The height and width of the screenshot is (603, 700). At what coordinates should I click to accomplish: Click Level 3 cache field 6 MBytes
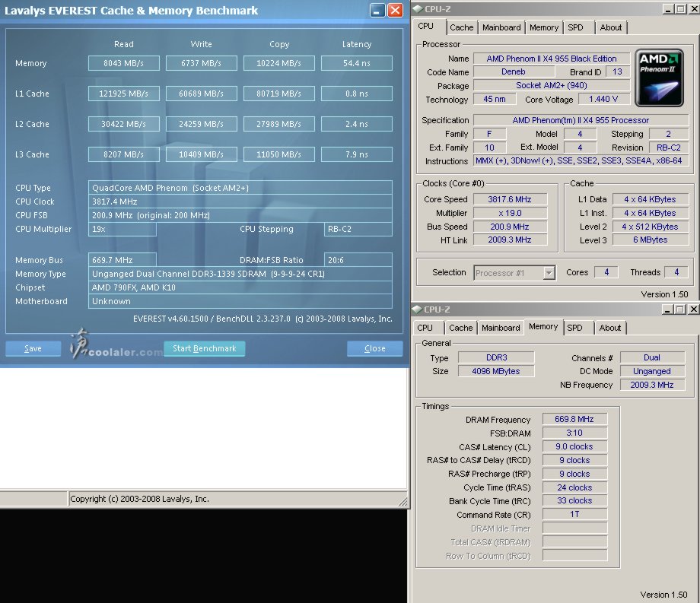[x=650, y=240]
